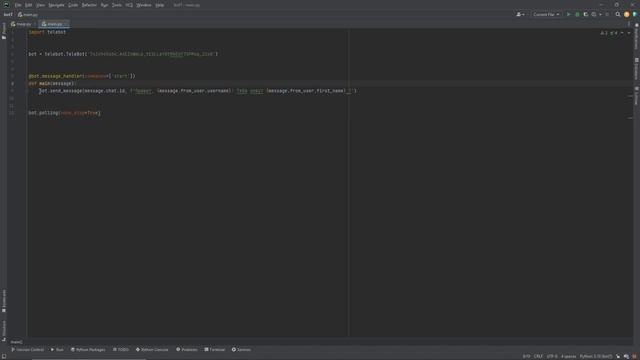Click the profiler icon in the run toolbar

coord(594,14)
